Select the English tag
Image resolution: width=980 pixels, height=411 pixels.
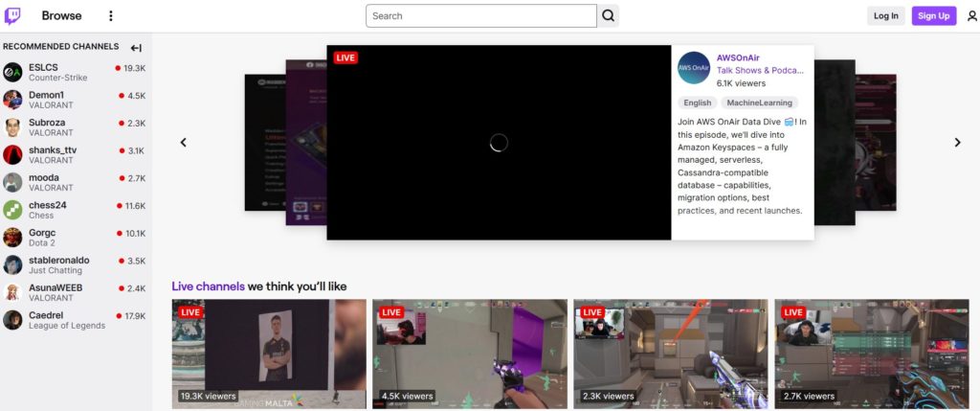tap(697, 103)
